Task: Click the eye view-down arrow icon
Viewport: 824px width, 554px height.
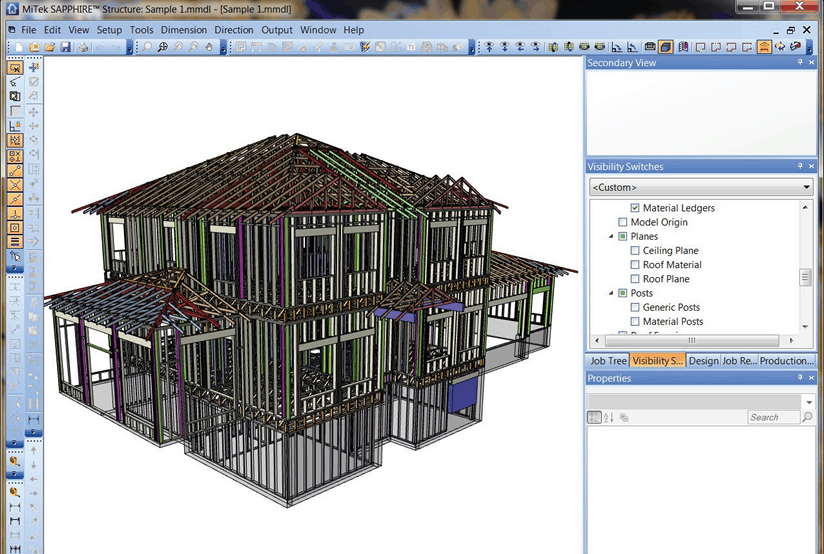Action: (504, 47)
